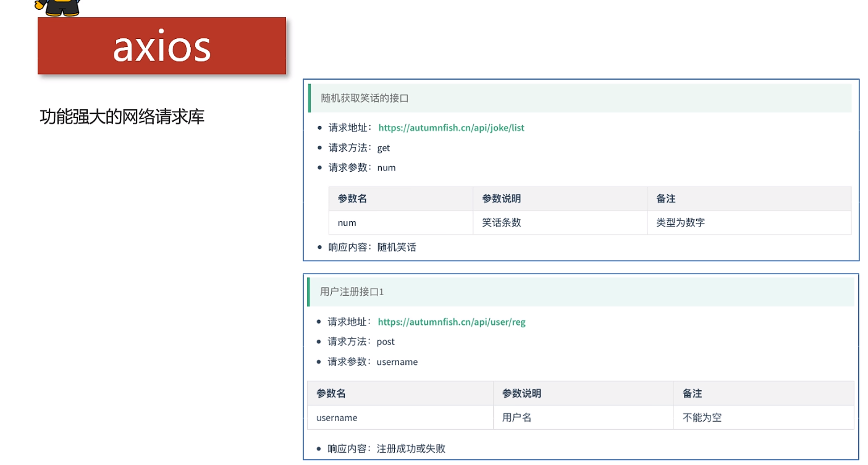Open the api/user/reg request URL link
This screenshot has width=868, height=465.
tap(452, 322)
